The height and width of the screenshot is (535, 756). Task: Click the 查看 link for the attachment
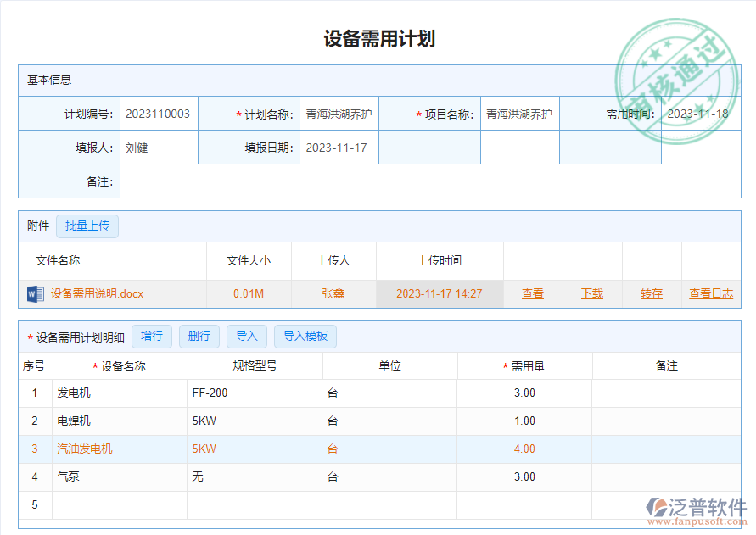(x=533, y=293)
